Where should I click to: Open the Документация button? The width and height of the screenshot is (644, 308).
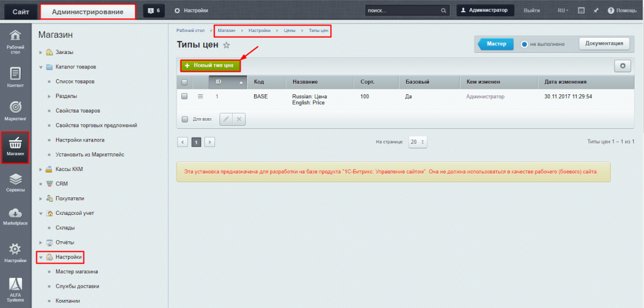point(604,43)
